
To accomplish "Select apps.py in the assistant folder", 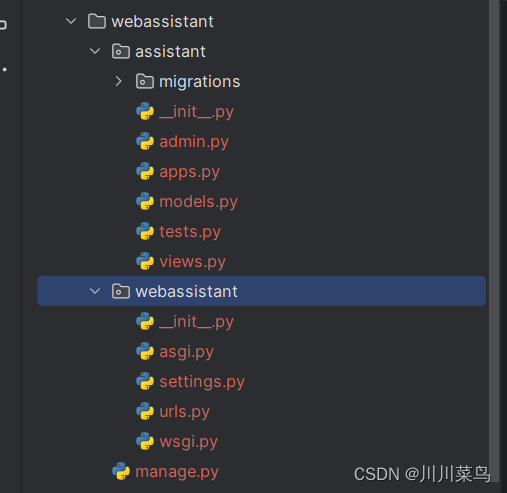I will click(189, 172).
